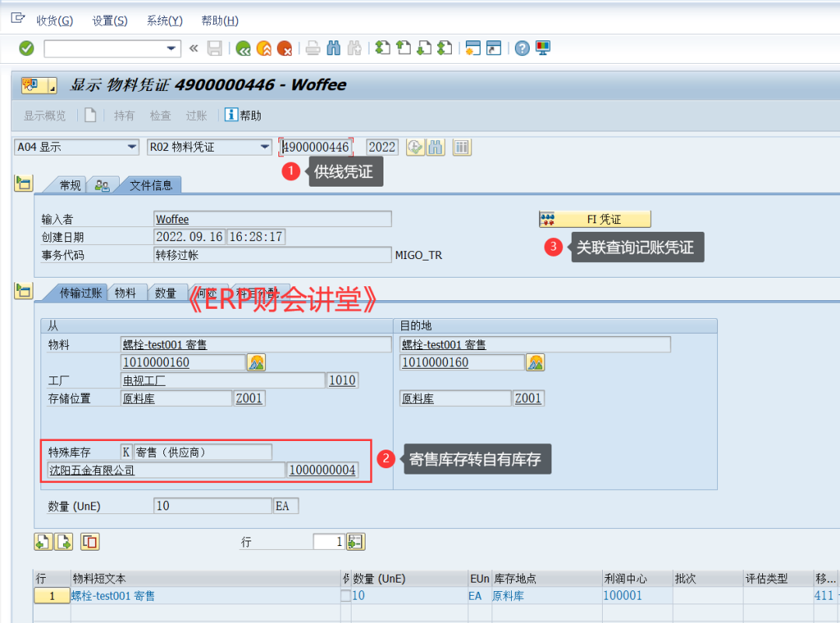Switch to the 数量 tab

point(166,293)
